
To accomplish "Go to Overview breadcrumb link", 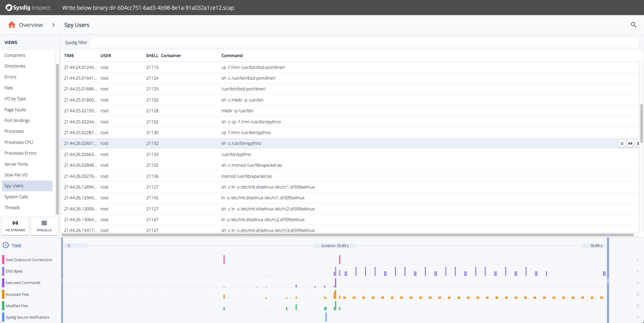I will [31, 25].
